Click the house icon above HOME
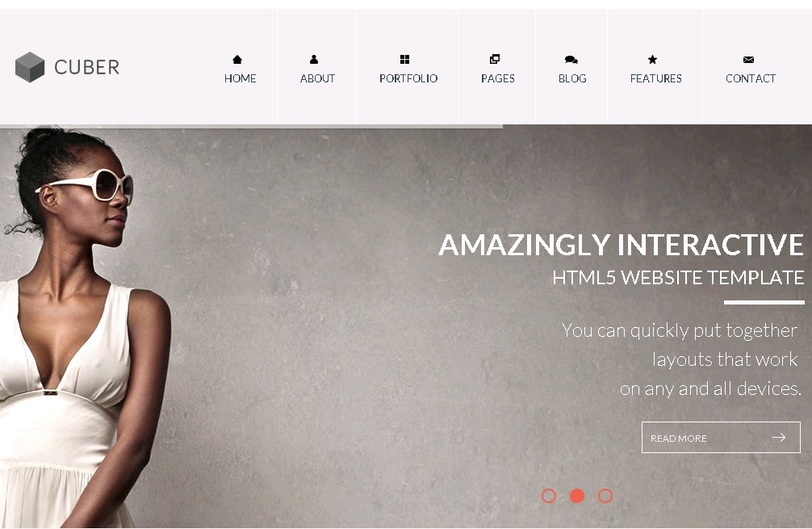This screenshot has width=812, height=529. [237, 60]
